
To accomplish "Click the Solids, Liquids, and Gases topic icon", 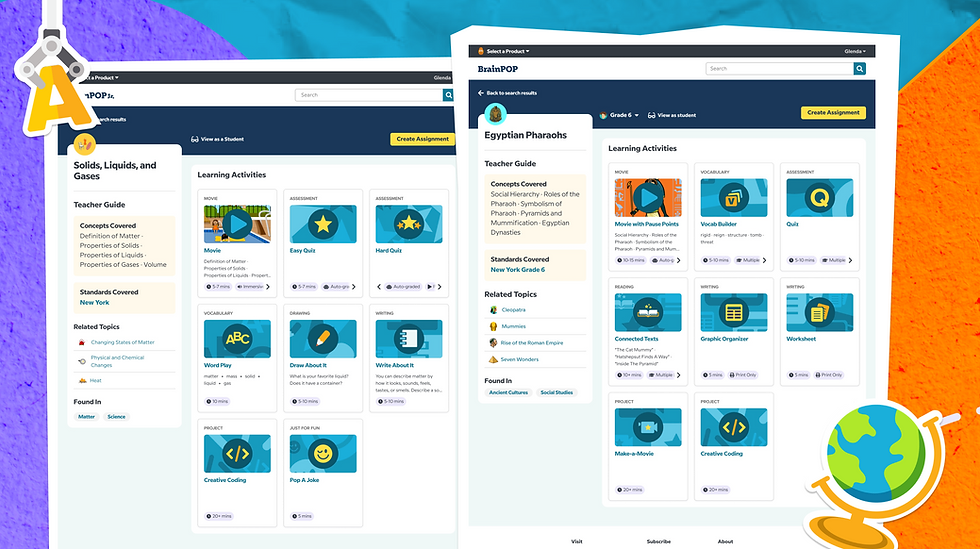I will coord(84,144).
